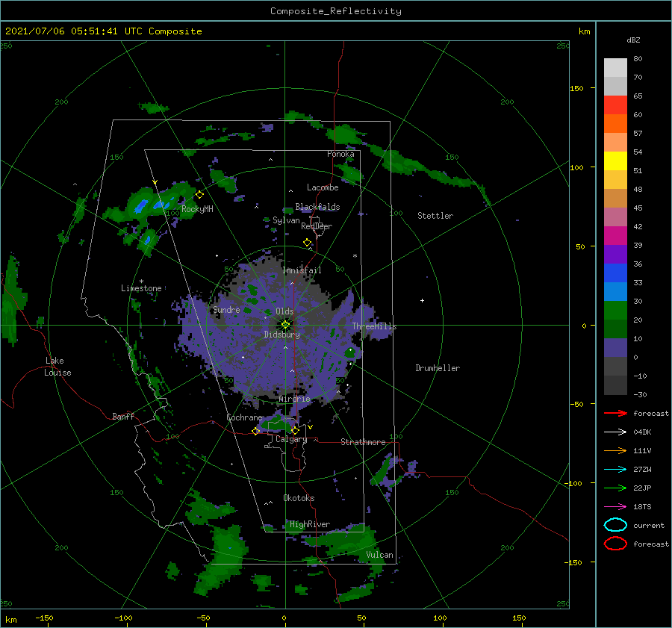Click the Blackfalds label on the map
Viewport: 672px width, 628px height.
pos(317,207)
